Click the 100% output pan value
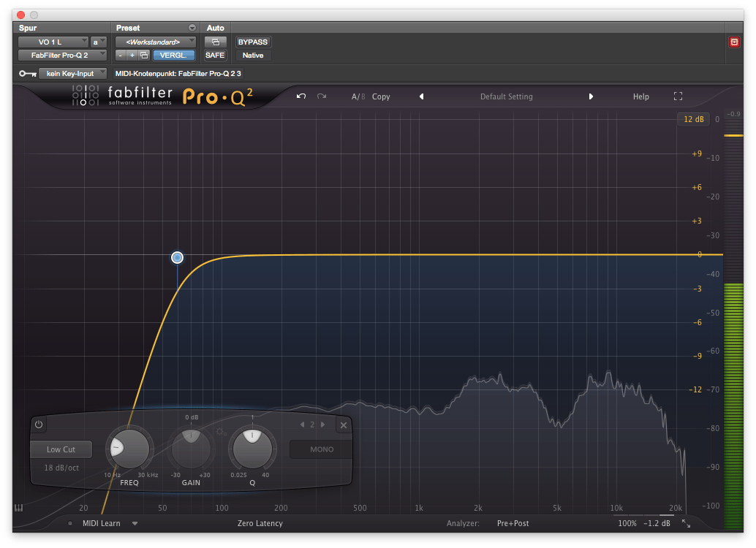 tap(627, 523)
